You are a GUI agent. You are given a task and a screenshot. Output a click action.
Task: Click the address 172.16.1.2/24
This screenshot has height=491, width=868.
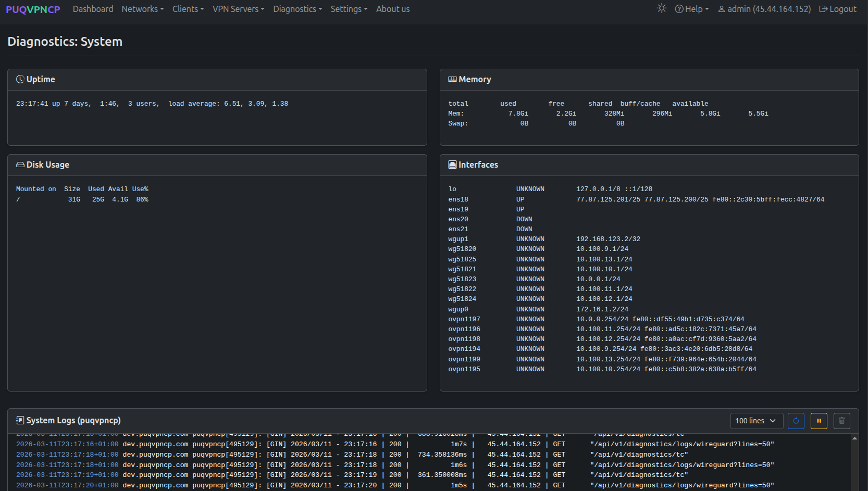pyautogui.click(x=602, y=309)
